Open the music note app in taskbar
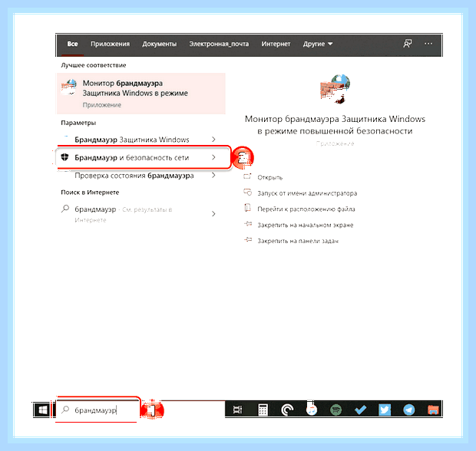 point(312,410)
